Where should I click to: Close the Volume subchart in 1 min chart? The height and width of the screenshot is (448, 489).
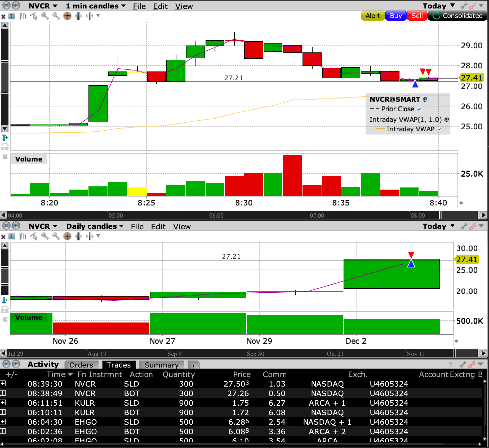pyautogui.click(x=5, y=157)
